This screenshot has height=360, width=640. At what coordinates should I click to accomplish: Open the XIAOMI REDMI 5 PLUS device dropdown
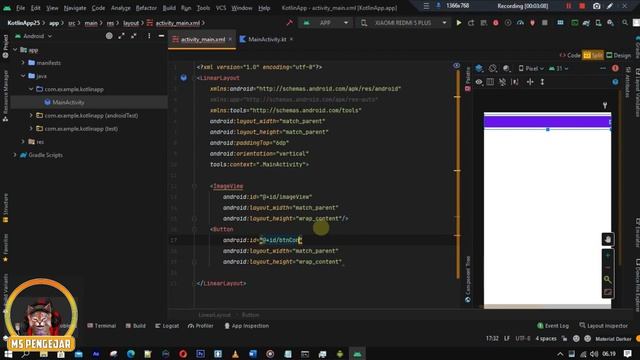coord(404,23)
